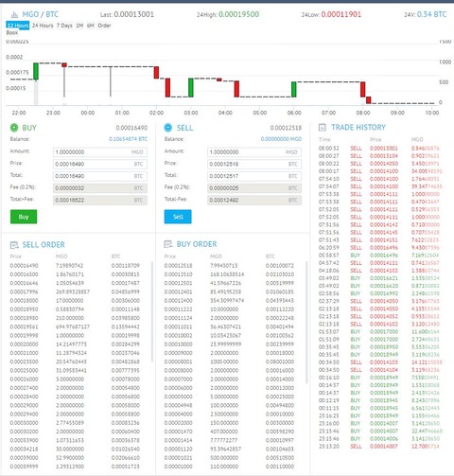Viewport: 454px width, 476px height.
Task: Click the BTC balance 0.10654874 link
Action: click(129, 139)
